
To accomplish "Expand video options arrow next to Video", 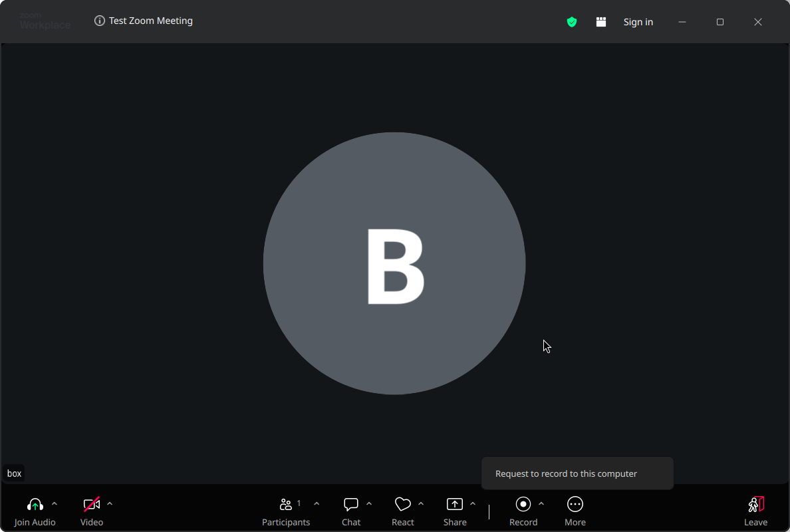I will [110, 504].
